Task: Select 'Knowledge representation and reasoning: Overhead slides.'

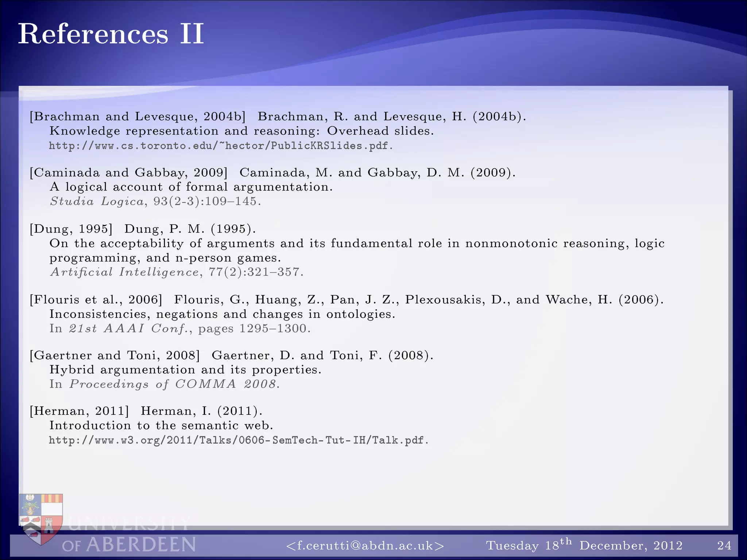Action: pos(242,131)
